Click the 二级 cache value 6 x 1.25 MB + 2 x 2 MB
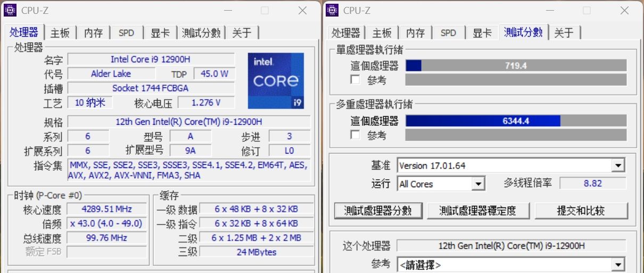Viewport: 644px width, 273px height. [x=257, y=238]
